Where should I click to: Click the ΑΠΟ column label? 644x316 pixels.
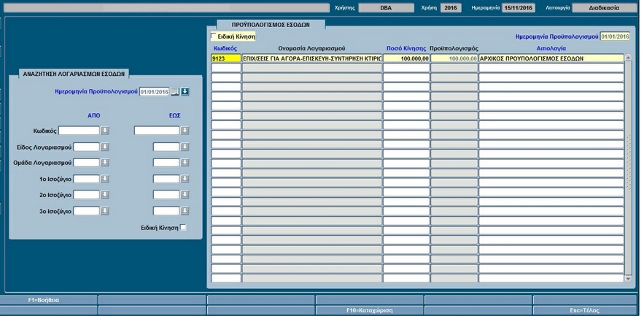93,115
